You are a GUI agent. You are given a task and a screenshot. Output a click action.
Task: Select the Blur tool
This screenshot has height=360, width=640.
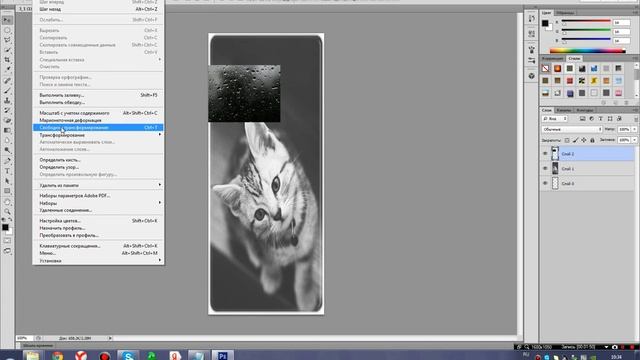pyautogui.click(x=7, y=140)
